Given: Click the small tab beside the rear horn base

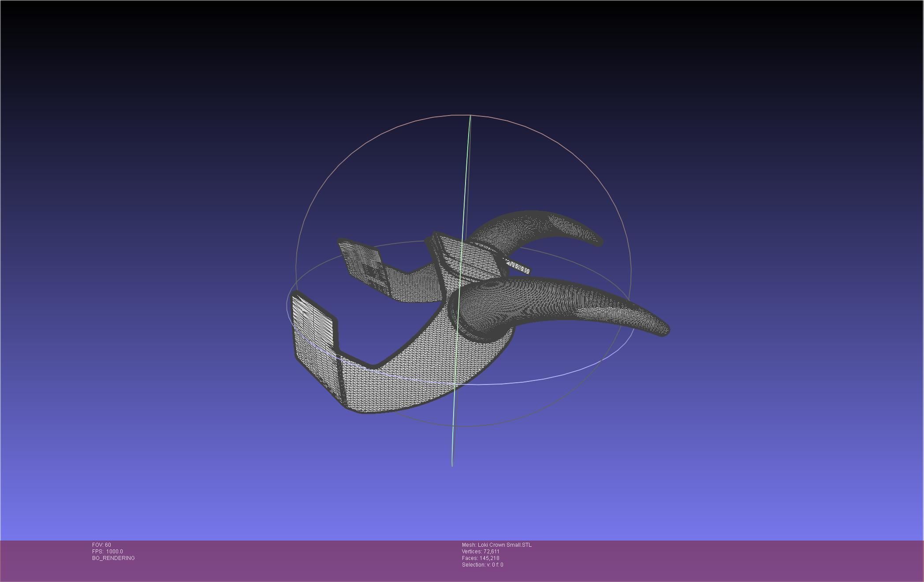Looking at the screenshot, I should point(519,267).
